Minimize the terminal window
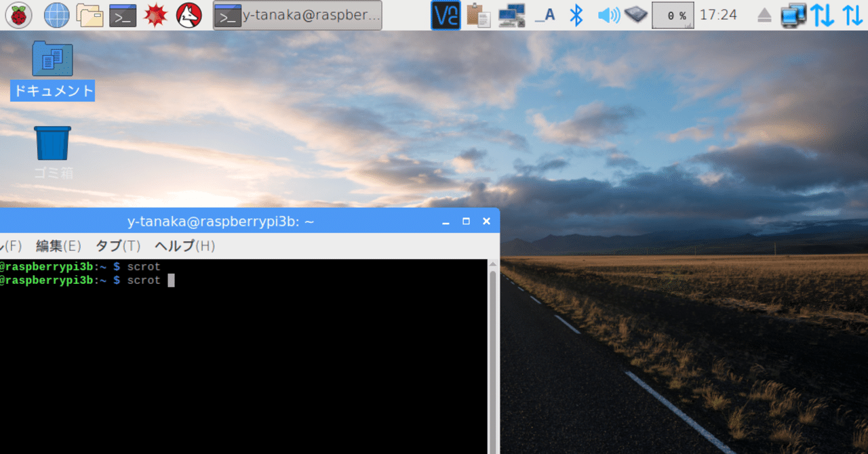Viewport: 868px width, 454px height. point(446,222)
